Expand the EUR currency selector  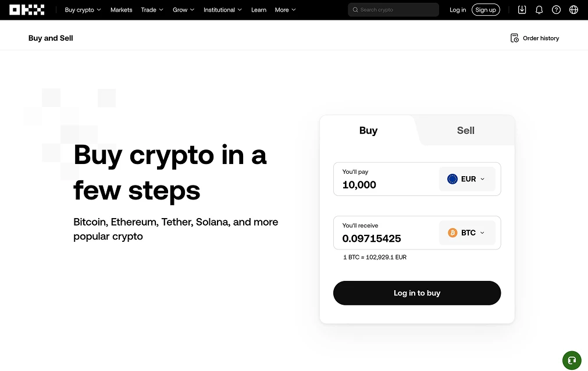tap(466, 179)
